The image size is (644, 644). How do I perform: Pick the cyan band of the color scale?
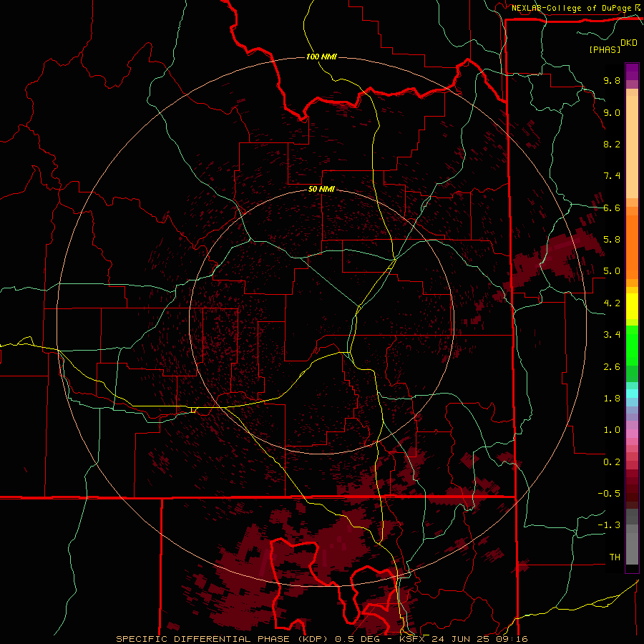(632, 394)
